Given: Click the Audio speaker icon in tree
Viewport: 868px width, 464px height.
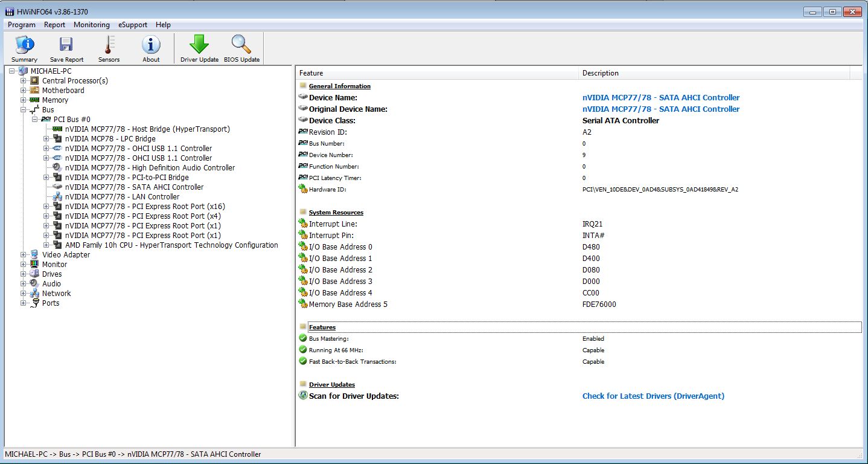Looking at the screenshot, I should [x=34, y=284].
